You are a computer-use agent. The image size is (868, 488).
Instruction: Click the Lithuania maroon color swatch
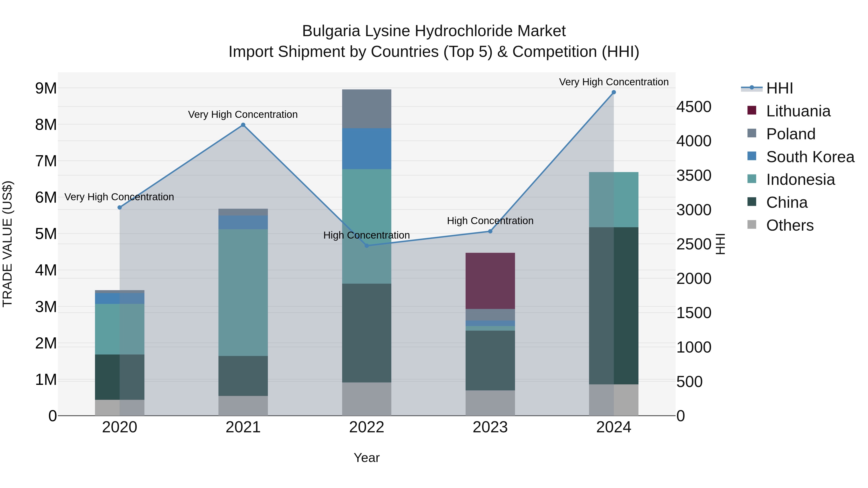pyautogui.click(x=752, y=110)
